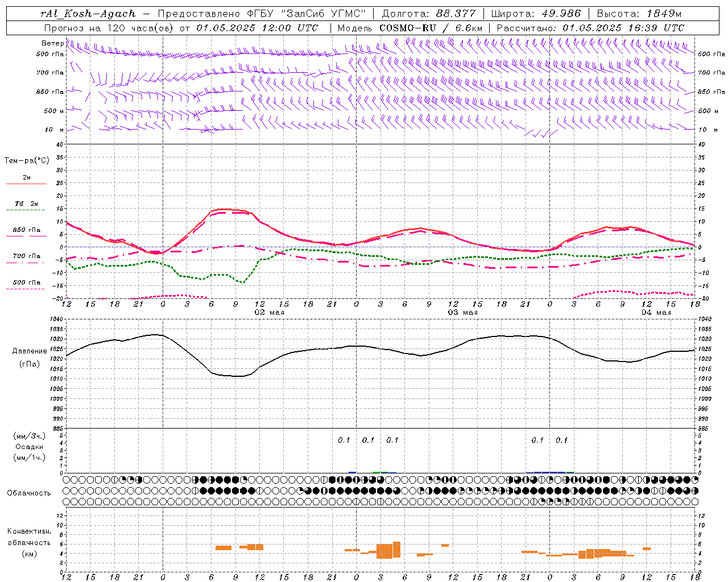Image resolution: width=728 pixels, height=582 pixels.
Task: Click the 04 мая date label
Action: (x=656, y=313)
